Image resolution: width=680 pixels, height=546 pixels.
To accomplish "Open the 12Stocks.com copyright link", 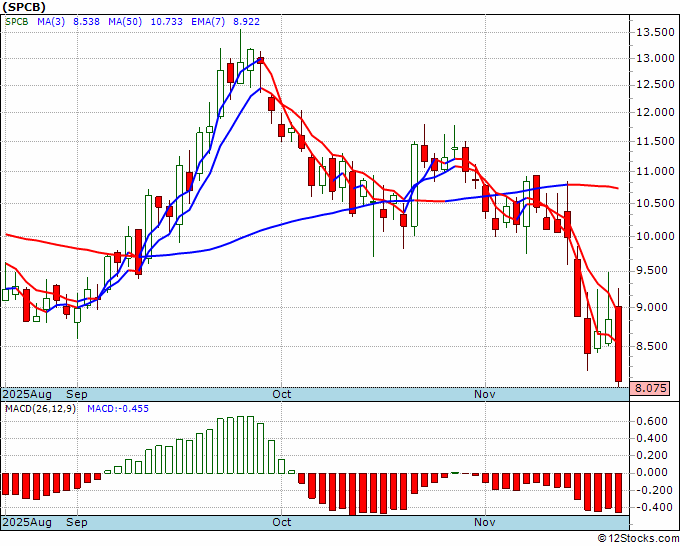I will 638,539.
